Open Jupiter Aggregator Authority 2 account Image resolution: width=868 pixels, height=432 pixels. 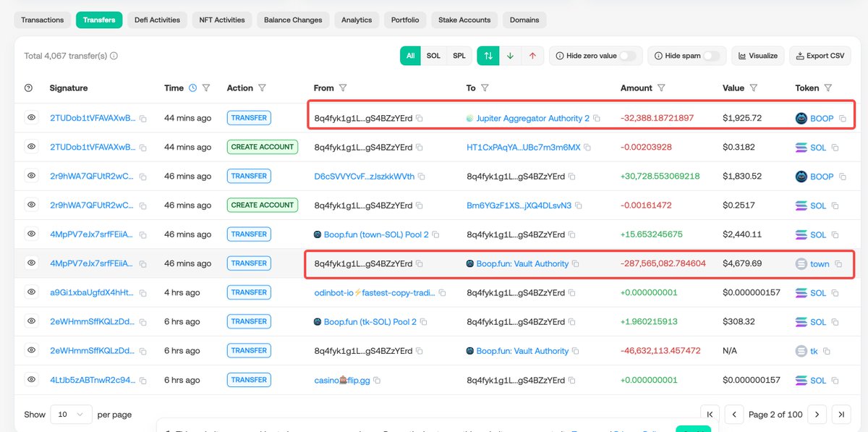coord(533,118)
